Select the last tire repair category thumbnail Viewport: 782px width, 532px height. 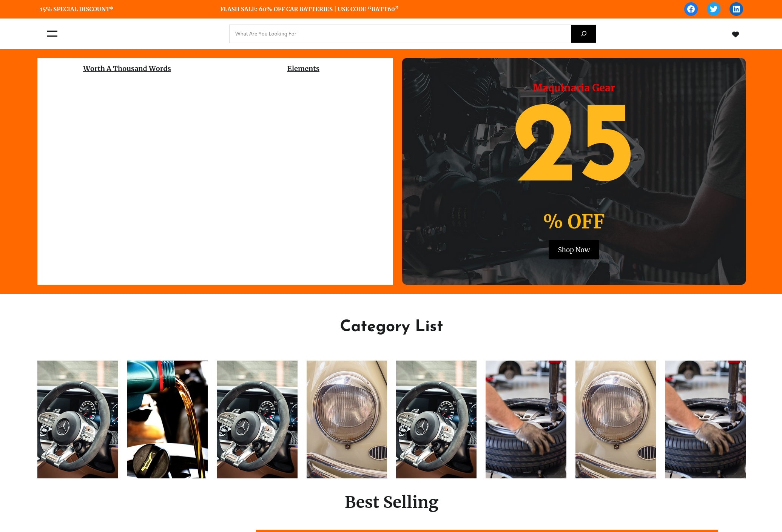705,419
